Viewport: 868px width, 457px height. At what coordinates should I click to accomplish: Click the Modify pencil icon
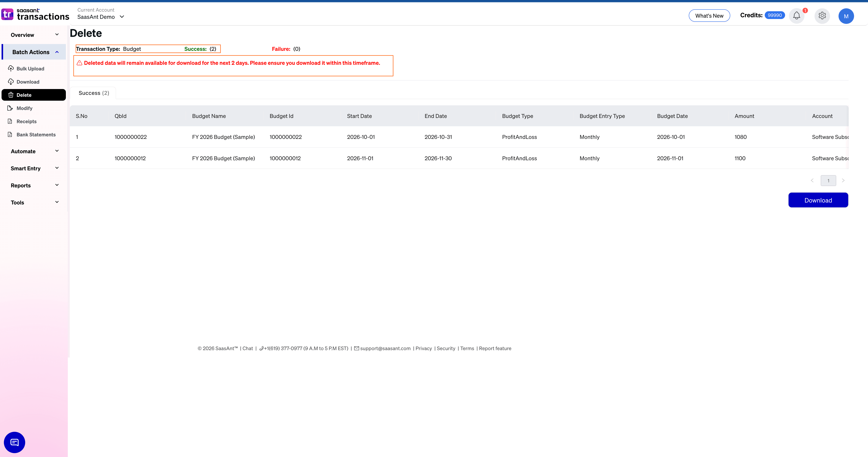pyautogui.click(x=10, y=108)
